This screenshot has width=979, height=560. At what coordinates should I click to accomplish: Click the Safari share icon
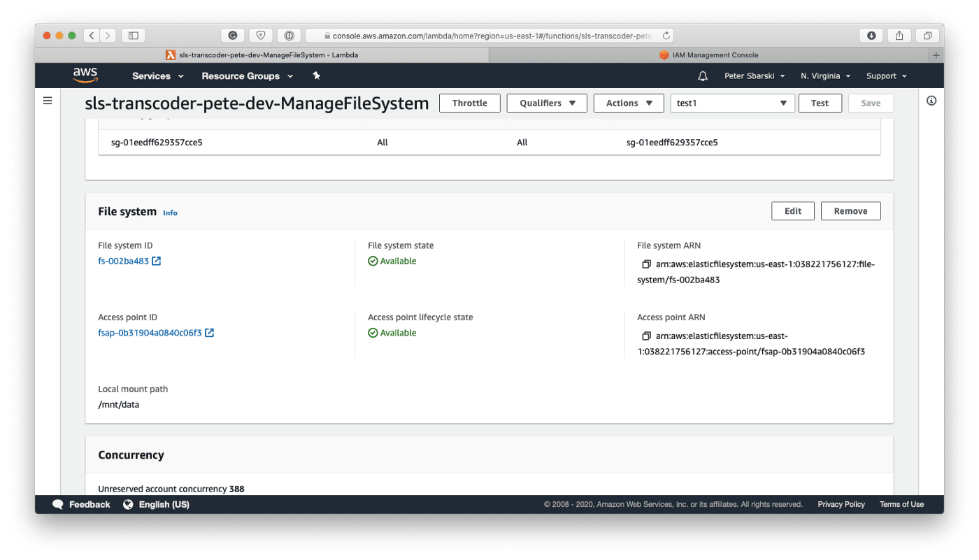tap(899, 35)
